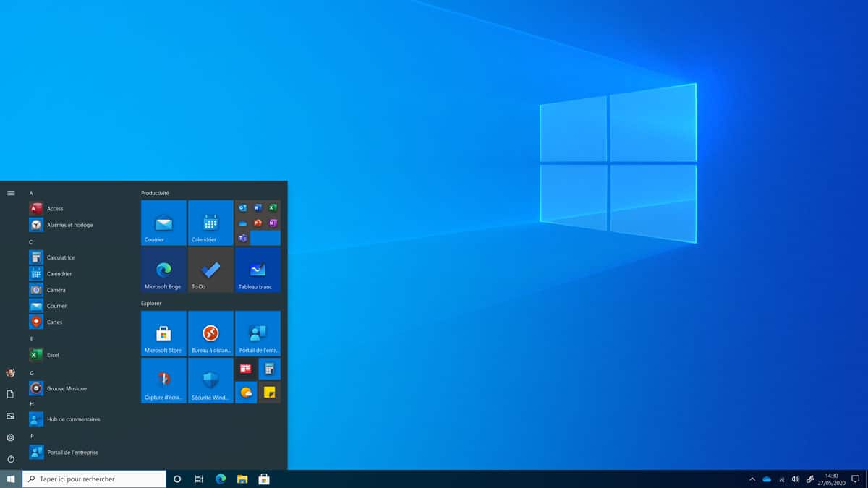Click the Windows Start button
The image size is (868, 488).
(11, 479)
